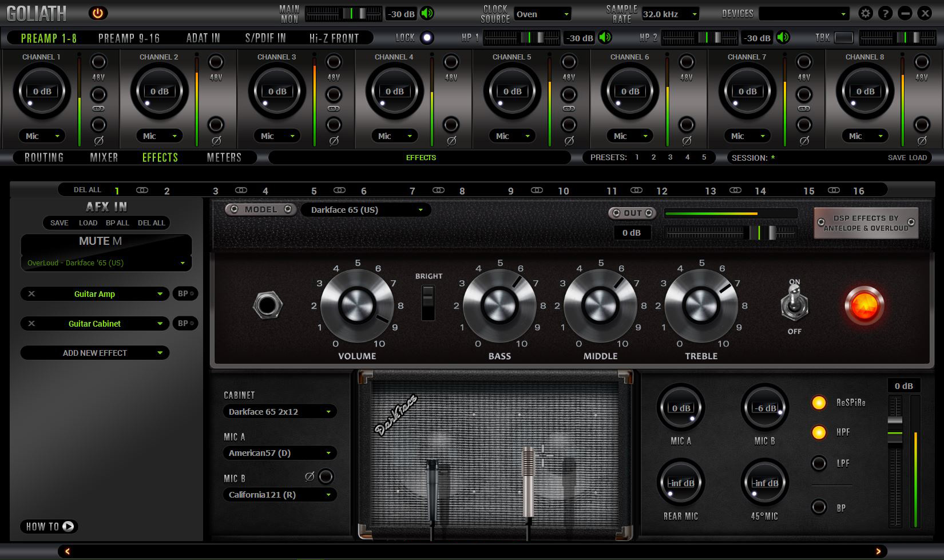944x560 pixels.
Task: Link AFX channels 13 and 14
Action: [736, 190]
